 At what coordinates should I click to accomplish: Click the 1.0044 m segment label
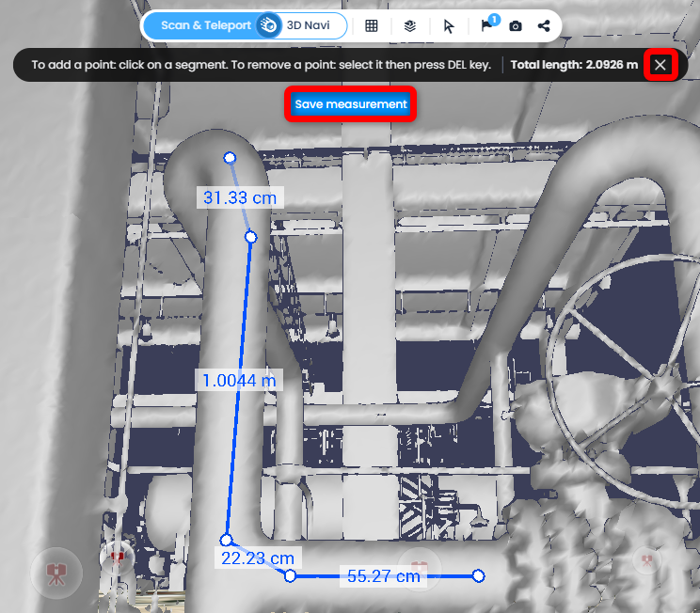coord(239,381)
